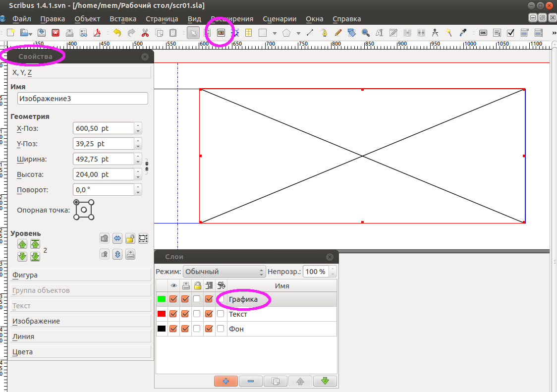The width and height of the screenshot is (557, 392).
Task: Open the Страница menu
Action: tap(162, 19)
